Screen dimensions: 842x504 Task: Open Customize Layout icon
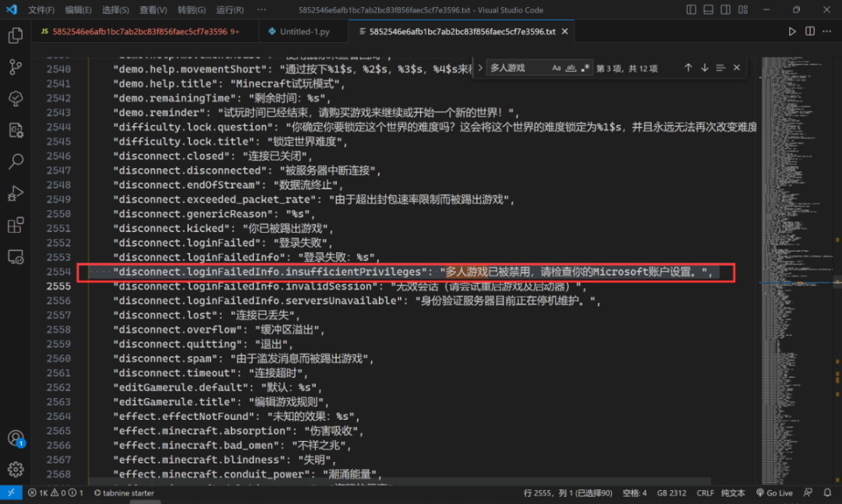point(743,9)
